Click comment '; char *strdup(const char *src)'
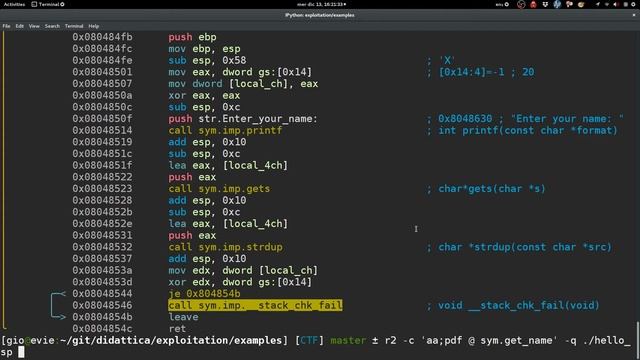 519,247
